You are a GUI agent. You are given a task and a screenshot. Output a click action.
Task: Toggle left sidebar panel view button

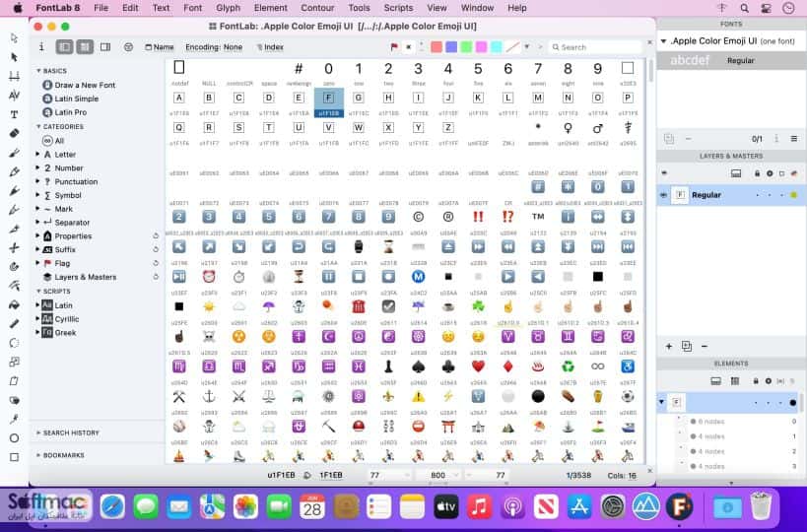pyautogui.click(x=65, y=47)
